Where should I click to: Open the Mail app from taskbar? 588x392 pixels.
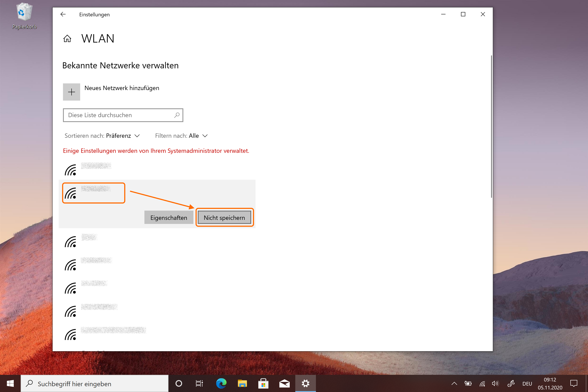[284, 383]
